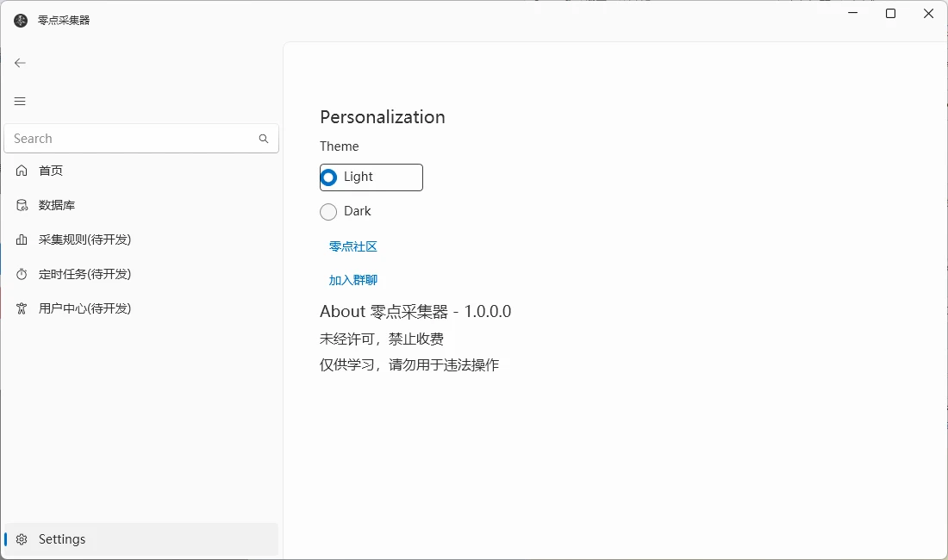
Task: Collapse the navigation pane via hamburger button
Action: click(x=20, y=101)
